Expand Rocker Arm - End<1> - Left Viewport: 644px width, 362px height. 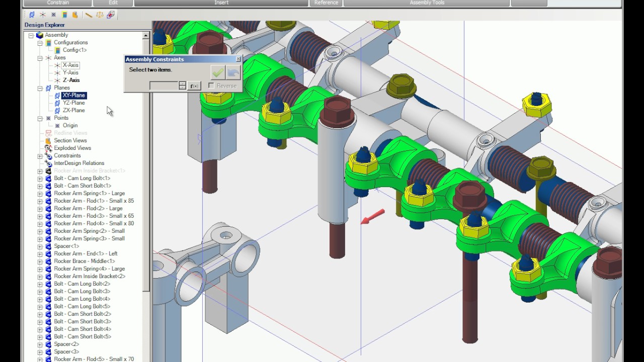40,254
